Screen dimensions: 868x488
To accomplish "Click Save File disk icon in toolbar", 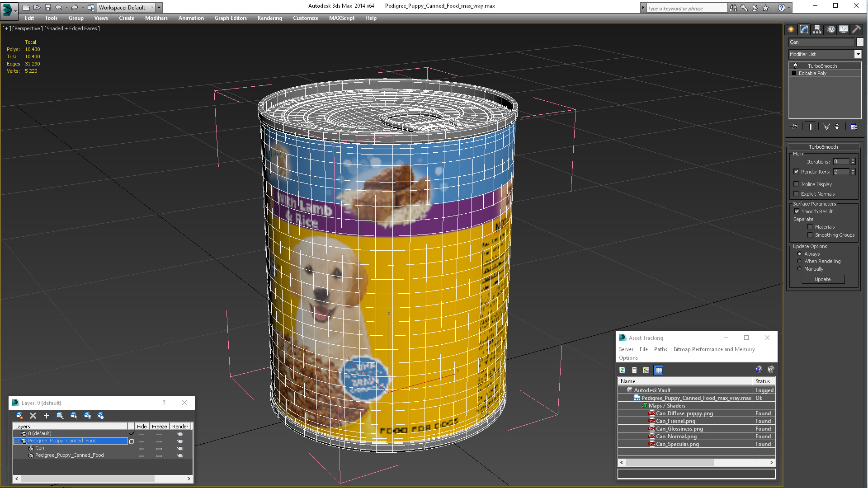I will click(47, 7).
